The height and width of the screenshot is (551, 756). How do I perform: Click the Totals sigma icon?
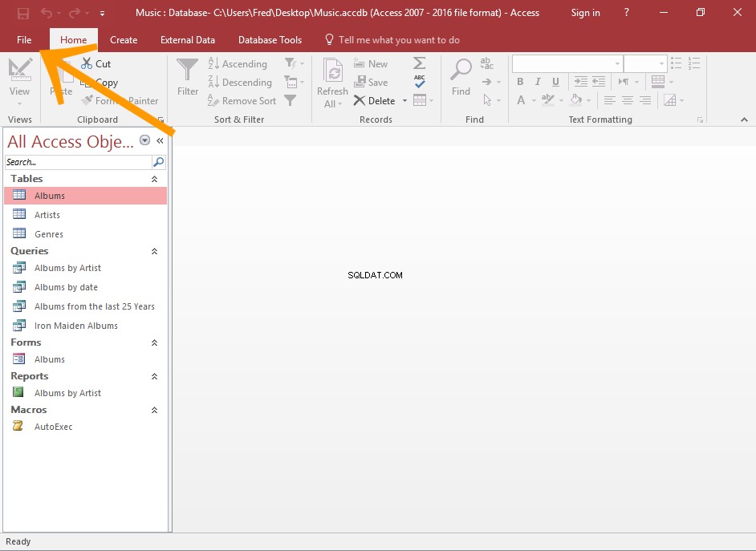point(420,63)
